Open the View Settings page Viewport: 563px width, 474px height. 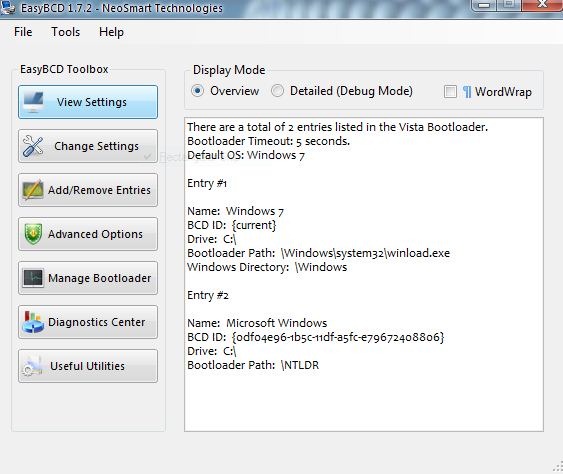point(88,102)
